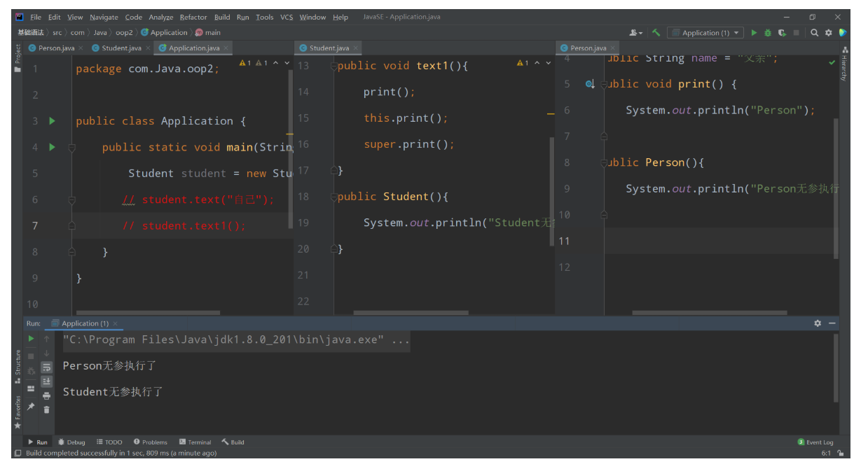The image size is (868, 464).
Task: Hide the Run tool window
Action: click(832, 323)
